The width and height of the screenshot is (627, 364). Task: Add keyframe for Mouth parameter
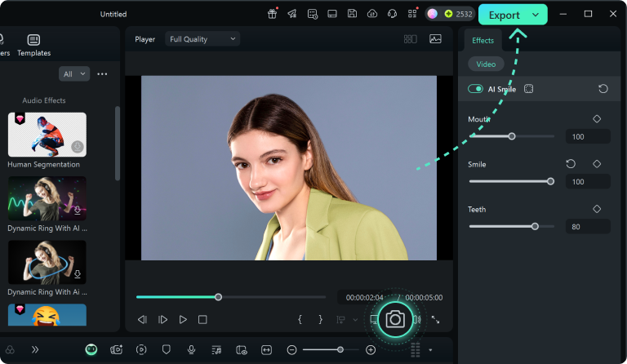click(597, 118)
